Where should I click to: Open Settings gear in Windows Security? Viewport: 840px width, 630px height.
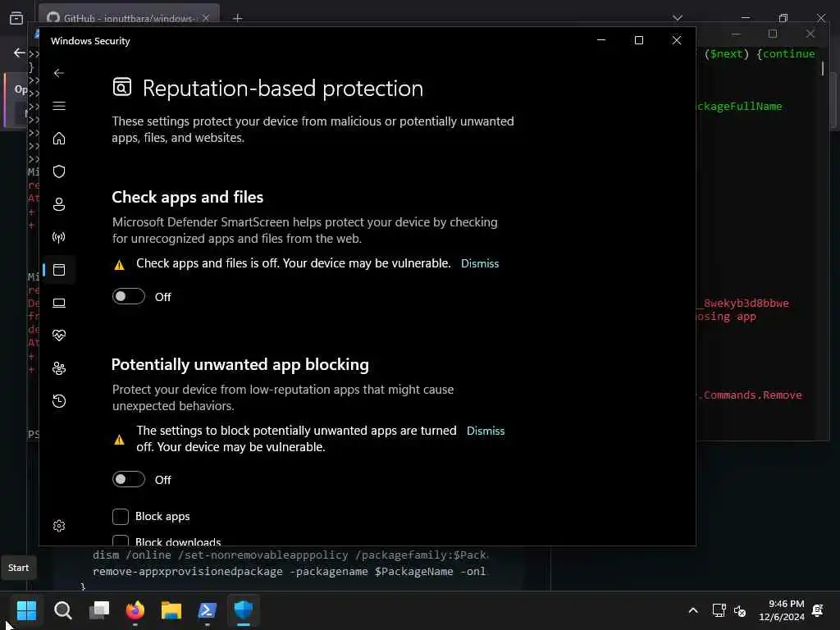click(59, 526)
